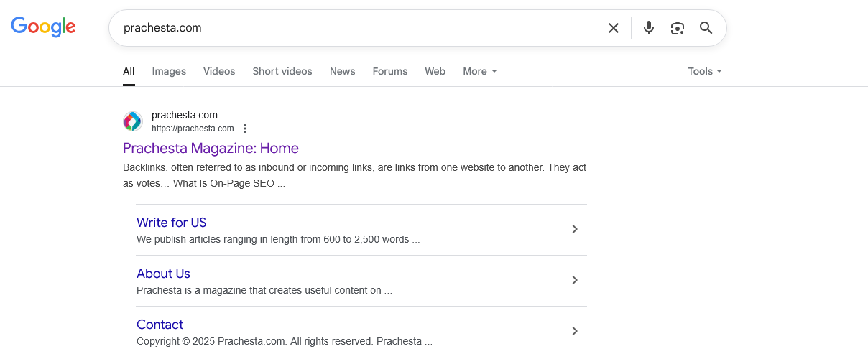
Task: Switch to the News tab
Action: [343, 71]
